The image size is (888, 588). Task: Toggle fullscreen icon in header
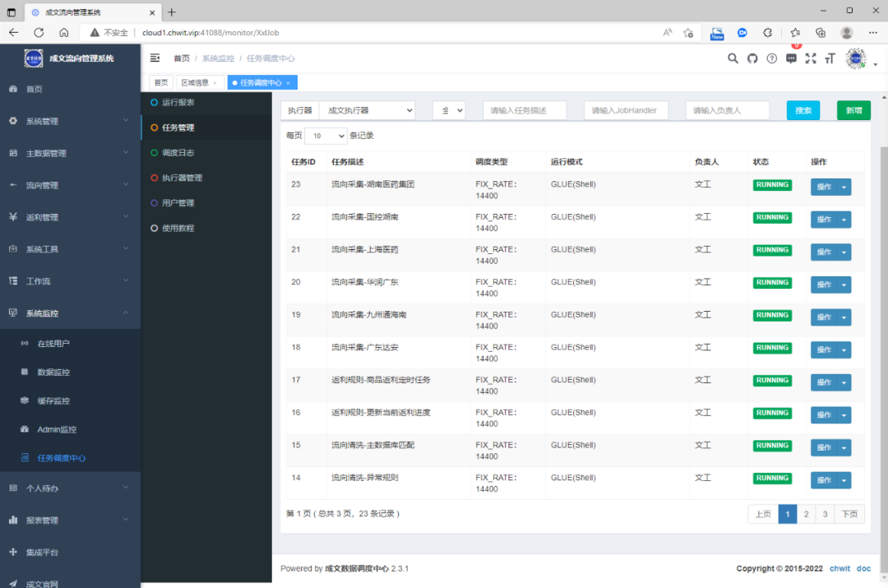click(811, 58)
